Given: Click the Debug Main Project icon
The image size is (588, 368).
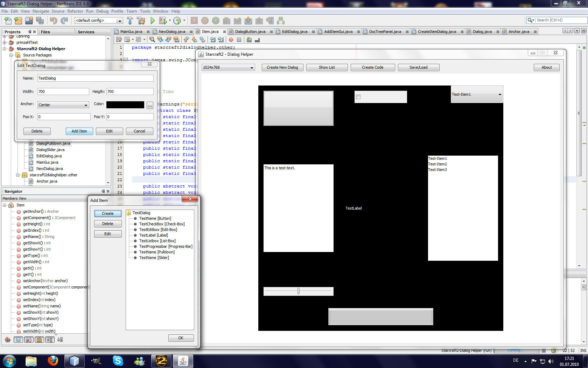Looking at the screenshot, I should click(163, 21).
